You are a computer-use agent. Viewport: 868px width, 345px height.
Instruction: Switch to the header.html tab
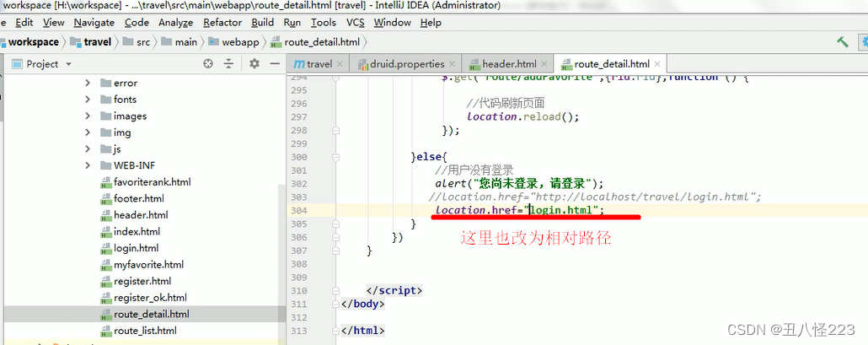pyautogui.click(x=508, y=63)
